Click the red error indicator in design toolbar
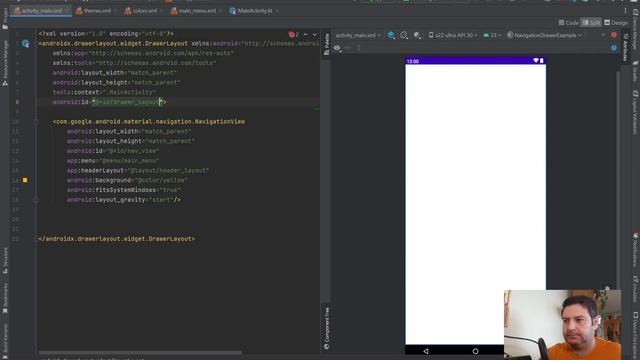The height and width of the screenshot is (360, 640). click(x=614, y=36)
